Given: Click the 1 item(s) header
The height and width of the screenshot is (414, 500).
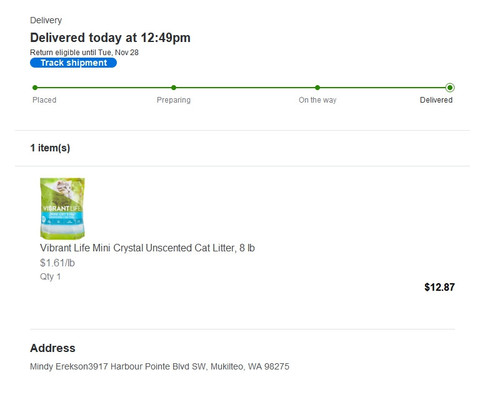Looking at the screenshot, I should (50, 148).
